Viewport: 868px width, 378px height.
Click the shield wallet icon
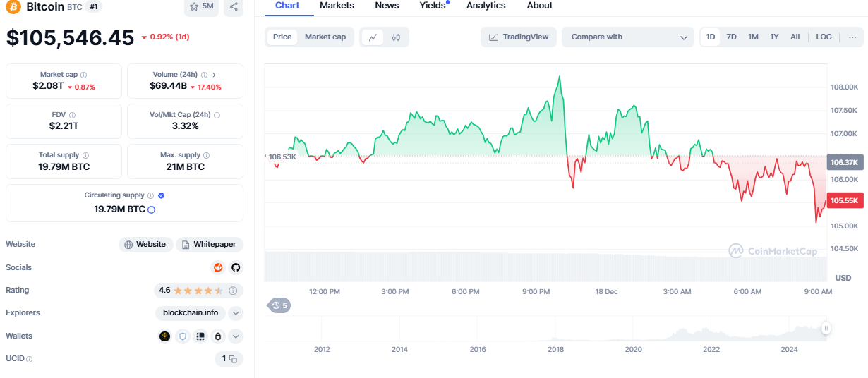pyautogui.click(x=183, y=336)
